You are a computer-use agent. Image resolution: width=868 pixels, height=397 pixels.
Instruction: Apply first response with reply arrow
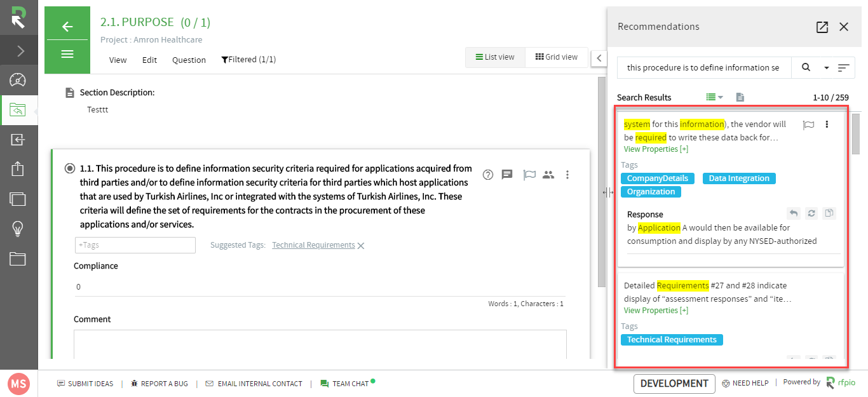tap(793, 213)
